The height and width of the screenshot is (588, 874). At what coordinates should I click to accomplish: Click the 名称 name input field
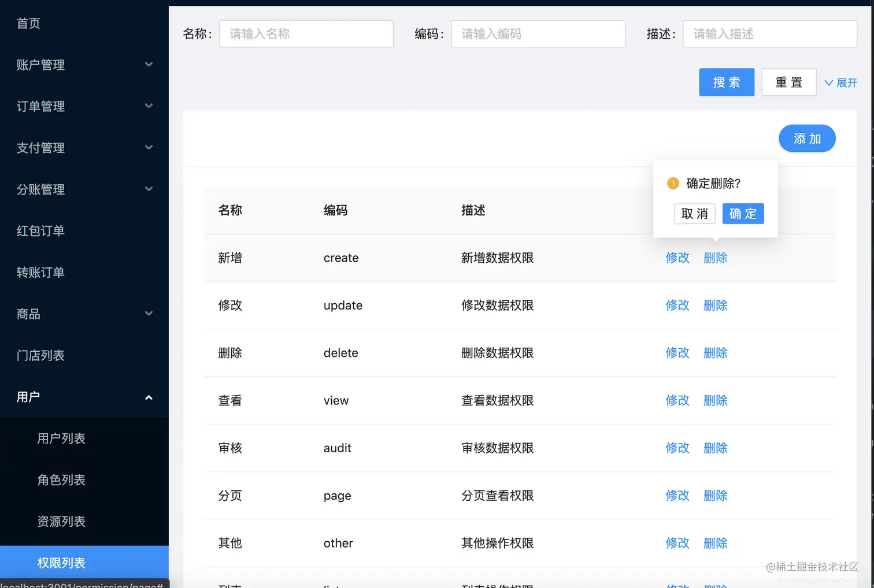(x=306, y=34)
